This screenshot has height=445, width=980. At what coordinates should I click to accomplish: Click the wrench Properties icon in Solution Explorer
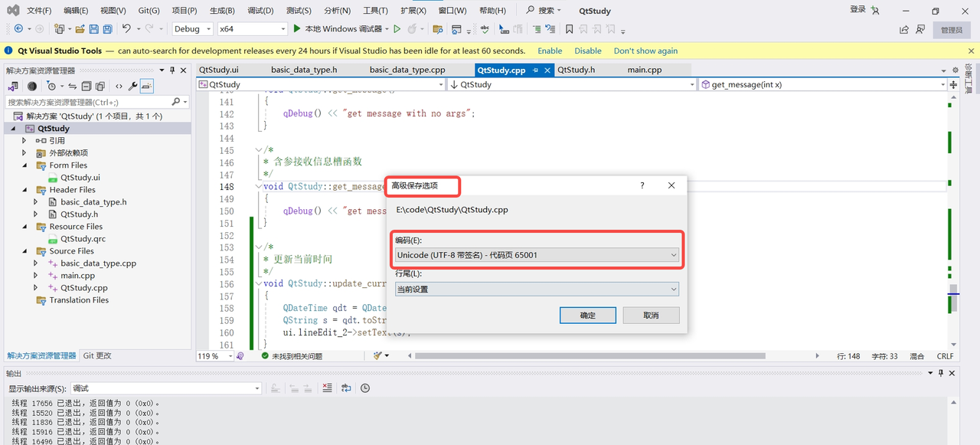[132, 87]
